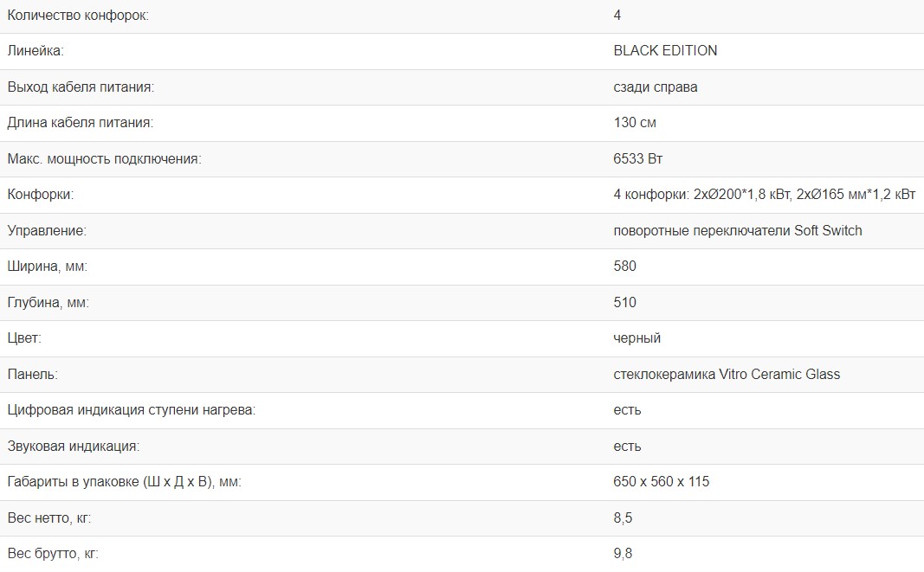Select the "130 см" cable length value
The height and width of the screenshot is (572, 924).
(635, 123)
